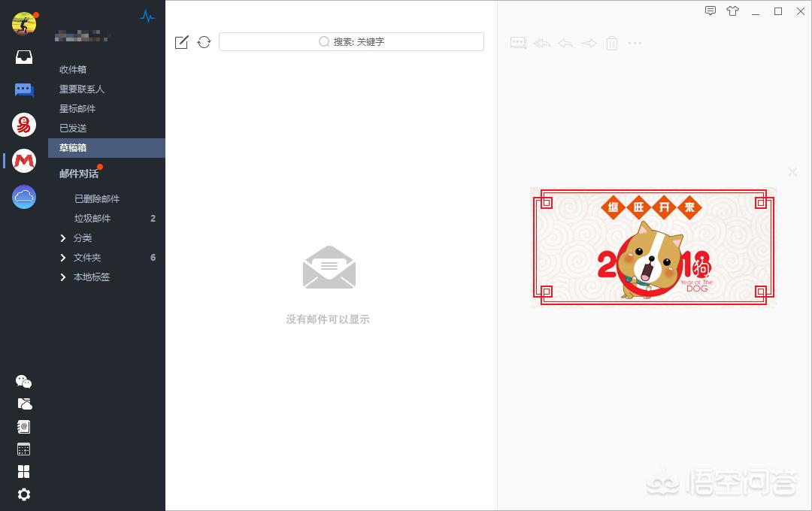Switch to the red NetEase Yi account icon
Image resolution: width=812 pixels, height=511 pixels.
(24, 125)
